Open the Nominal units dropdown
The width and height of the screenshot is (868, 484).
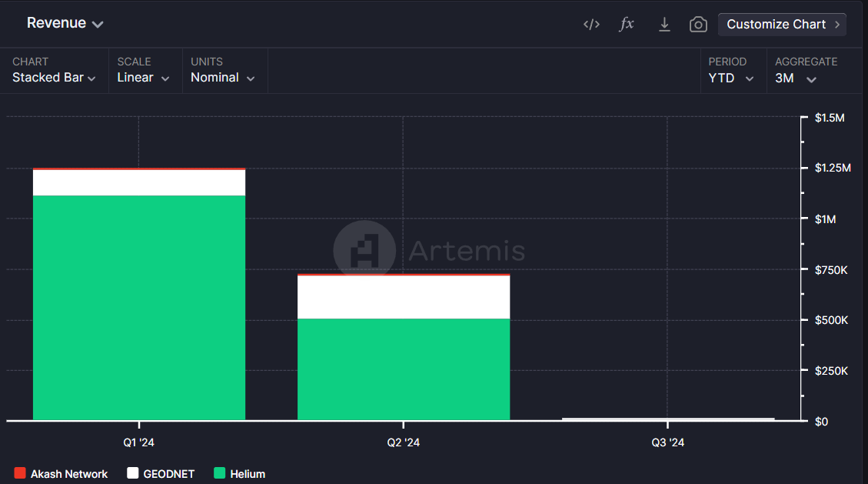222,78
